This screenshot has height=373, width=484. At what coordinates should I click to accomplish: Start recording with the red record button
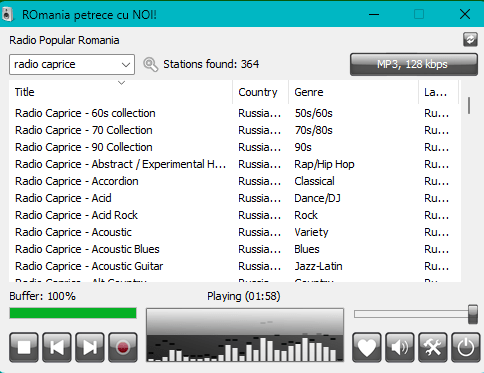tap(123, 347)
